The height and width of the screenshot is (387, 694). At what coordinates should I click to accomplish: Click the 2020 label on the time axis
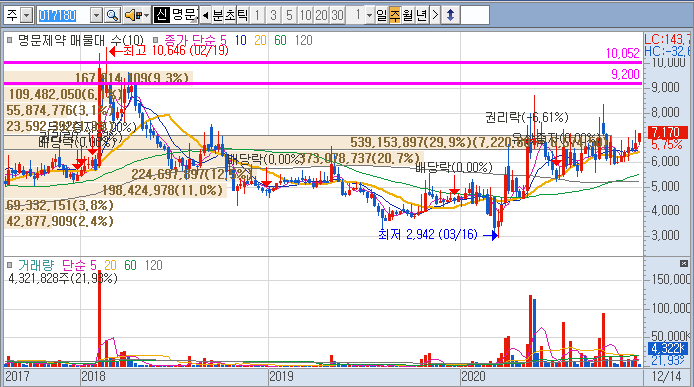point(474,376)
